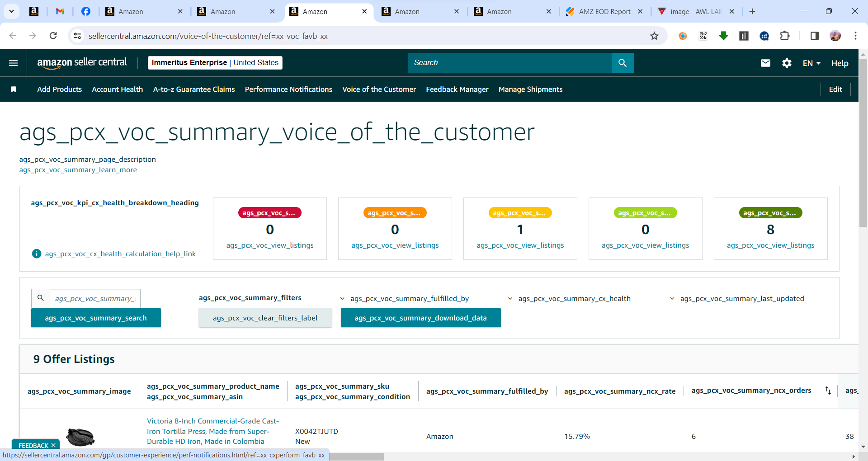Image resolution: width=868 pixels, height=461 pixels.
Task: Open the Chrome profile avatar
Action: [835, 36]
